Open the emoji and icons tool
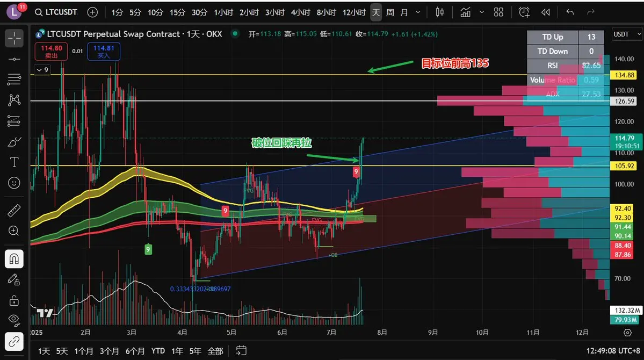644x360 pixels. (x=14, y=183)
